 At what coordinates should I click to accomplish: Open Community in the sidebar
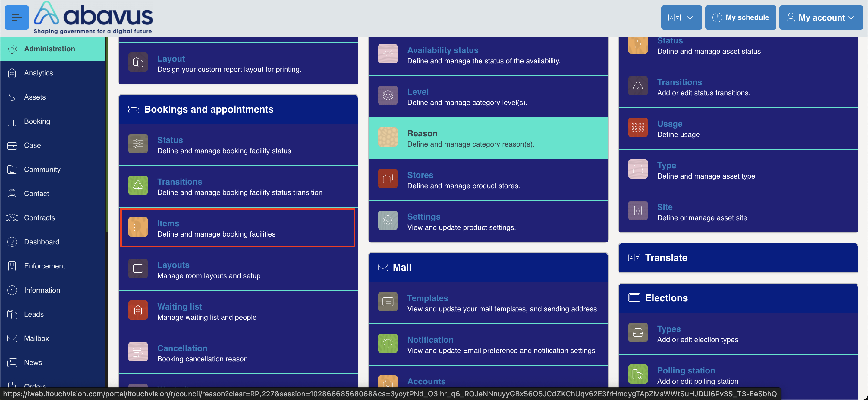click(x=53, y=169)
